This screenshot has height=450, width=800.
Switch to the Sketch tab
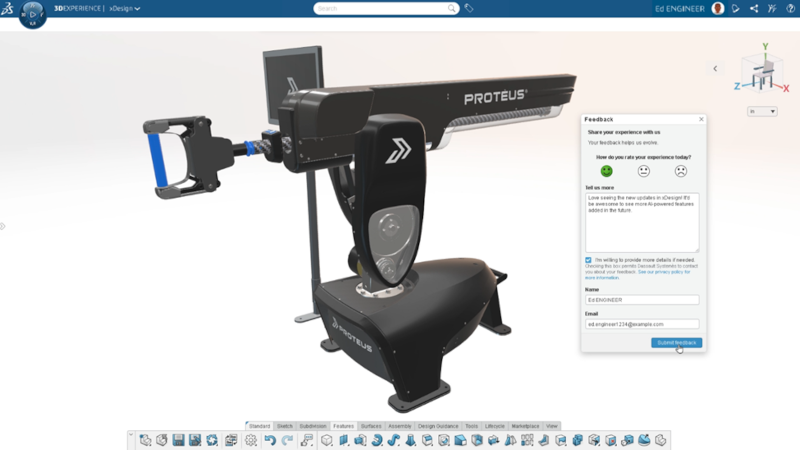[285, 426]
